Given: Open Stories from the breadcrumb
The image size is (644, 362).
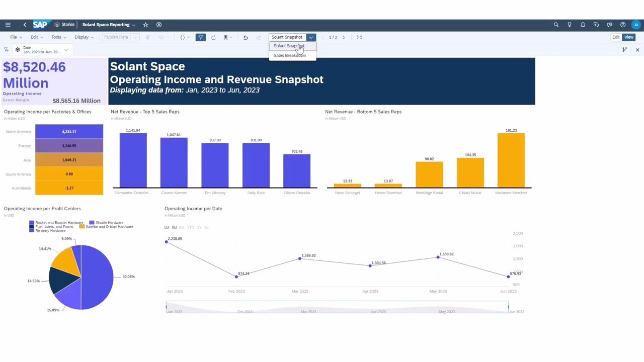Looking at the screenshot, I should coord(65,25).
